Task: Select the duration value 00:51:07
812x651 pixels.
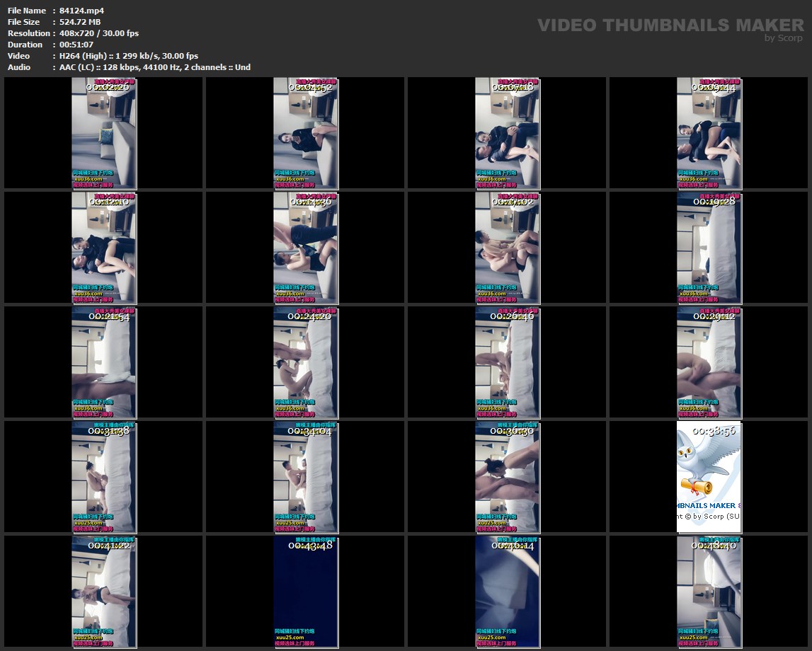Action: [x=76, y=45]
